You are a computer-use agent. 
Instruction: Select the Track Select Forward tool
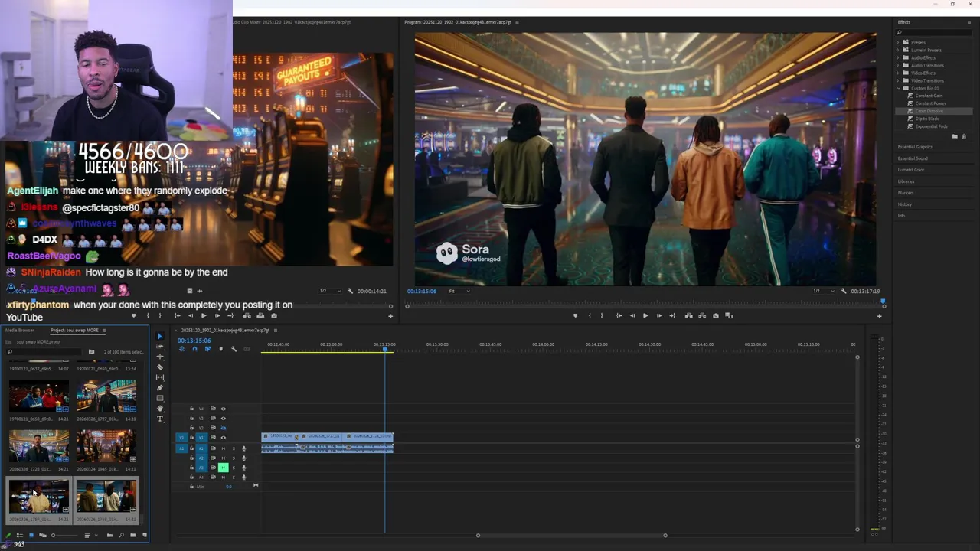(160, 346)
